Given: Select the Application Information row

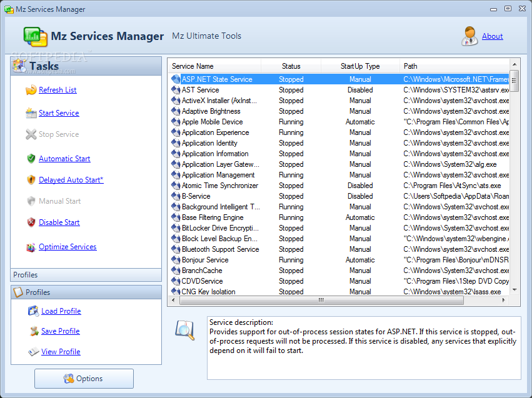Looking at the screenshot, I should point(339,154).
